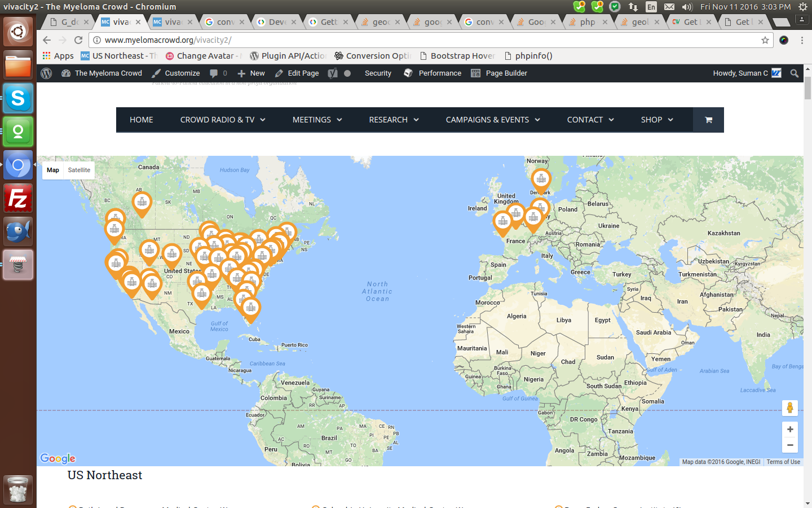Viewport: 812px width, 508px height.
Task: Open the admin bar search magnifier
Action: 795,73
